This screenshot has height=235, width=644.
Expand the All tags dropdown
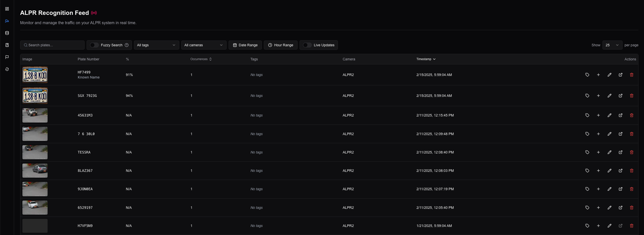156,45
